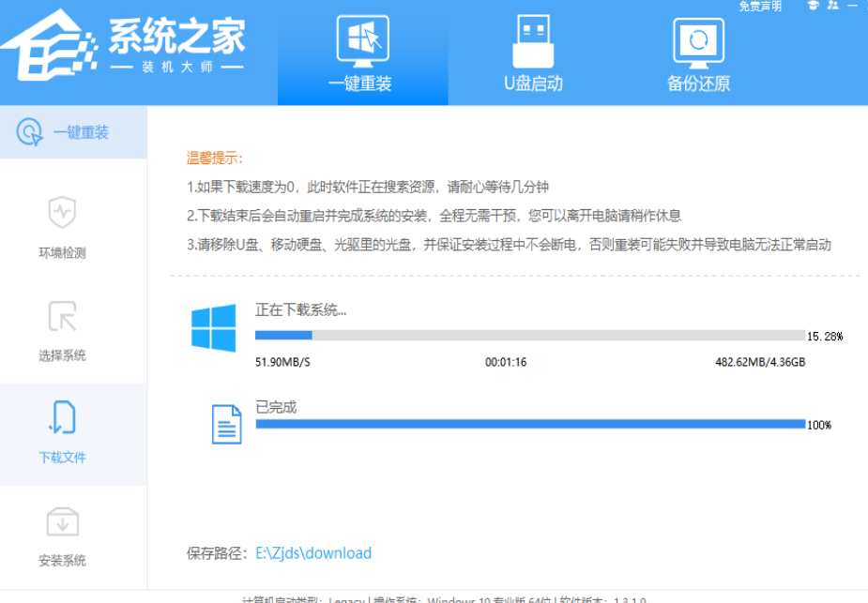The image size is (868, 603).
Task: Click the system download progress bar
Action: (530, 335)
